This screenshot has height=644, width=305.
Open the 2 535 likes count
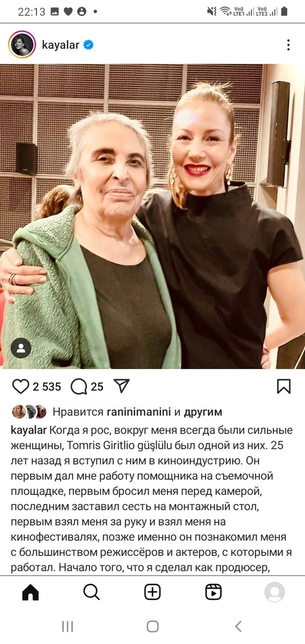(46, 387)
